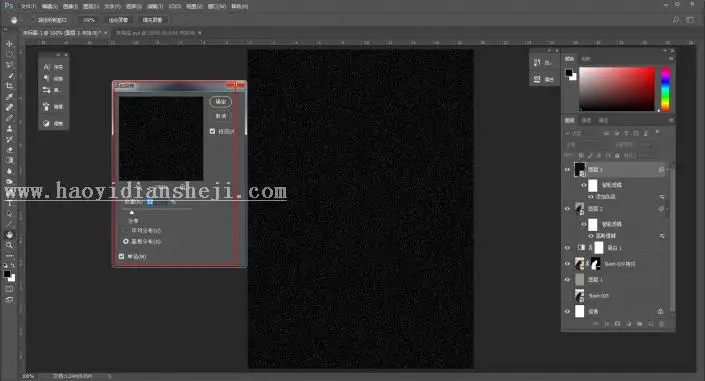Select the Crop tool

point(9,86)
